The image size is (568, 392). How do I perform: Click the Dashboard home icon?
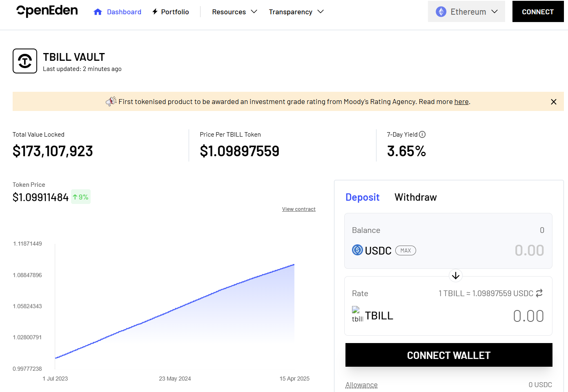click(98, 12)
